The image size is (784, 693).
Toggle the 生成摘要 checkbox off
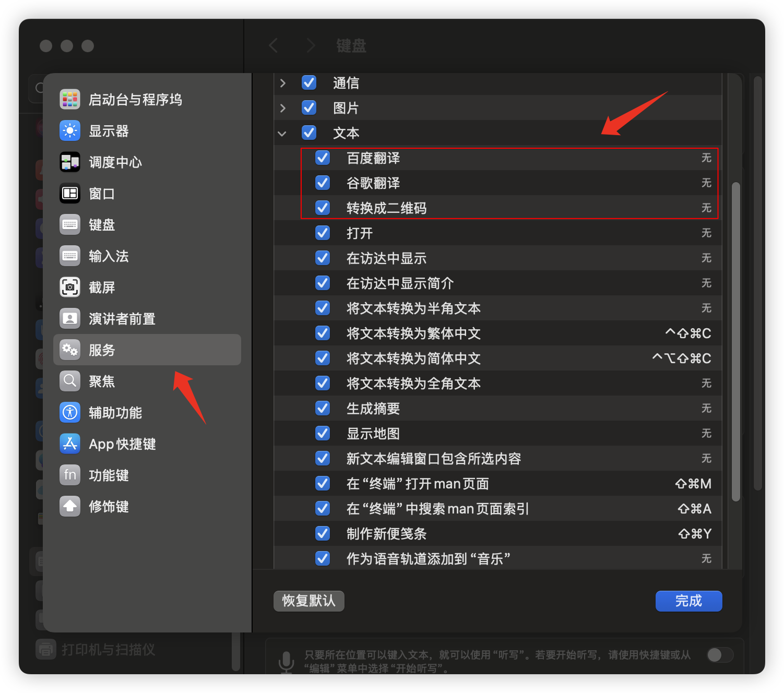[x=323, y=408]
